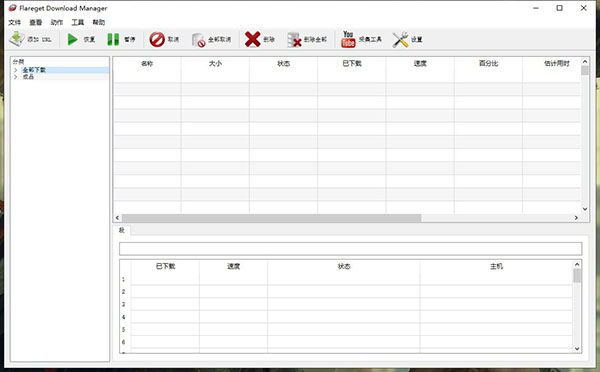Image resolution: width=600 pixels, height=372 pixels.
Task: Click the Flareget app logo in title bar
Action: tap(13, 8)
